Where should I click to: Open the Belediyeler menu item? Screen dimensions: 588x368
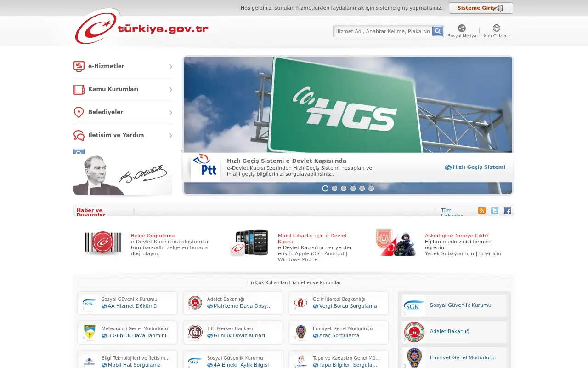[123, 112]
